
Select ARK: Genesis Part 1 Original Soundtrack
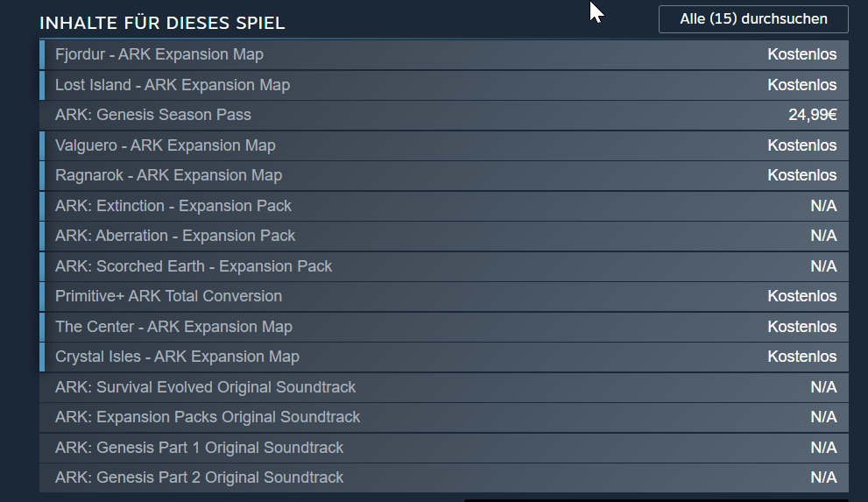[444, 448]
